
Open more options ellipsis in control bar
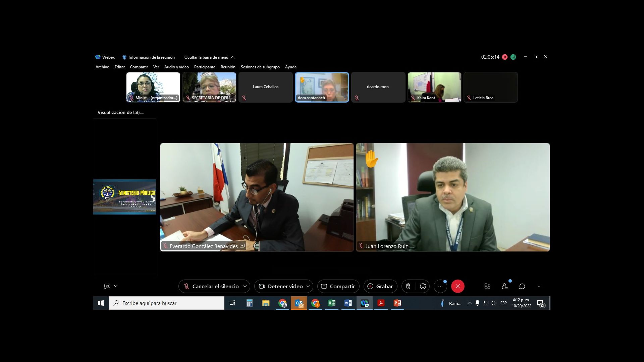[x=440, y=286]
